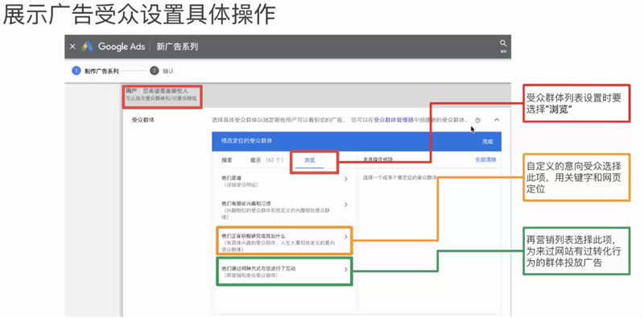Switch to the 浏览 tab
The width and height of the screenshot is (644, 318).
[x=310, y=160]
